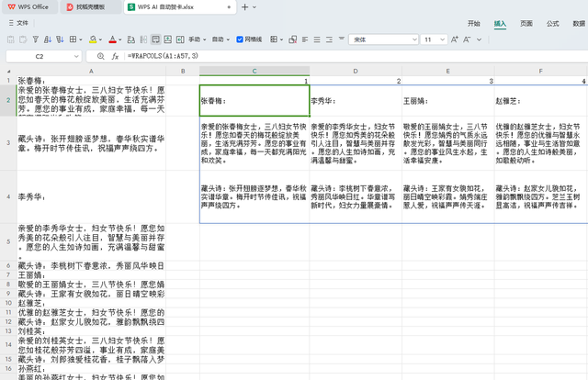This screenshot has width=588, height=380.
Task: Click the fx insert function icon
Action: [115, 56]
